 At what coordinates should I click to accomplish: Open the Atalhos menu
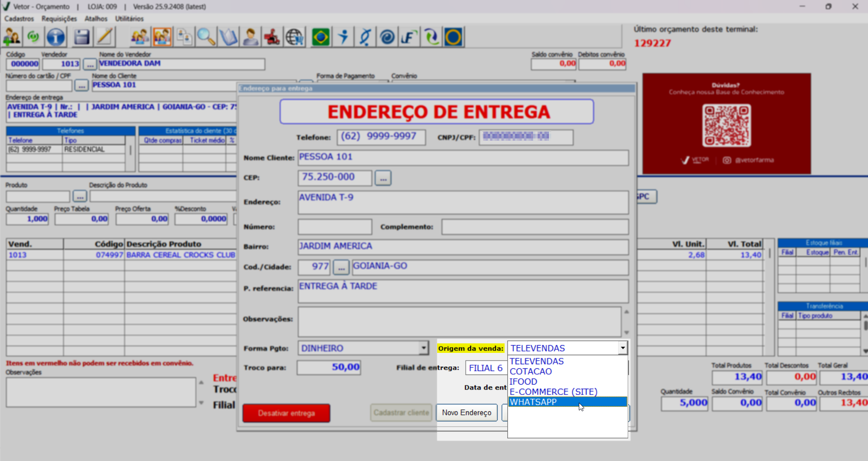(x=96, y=19)
